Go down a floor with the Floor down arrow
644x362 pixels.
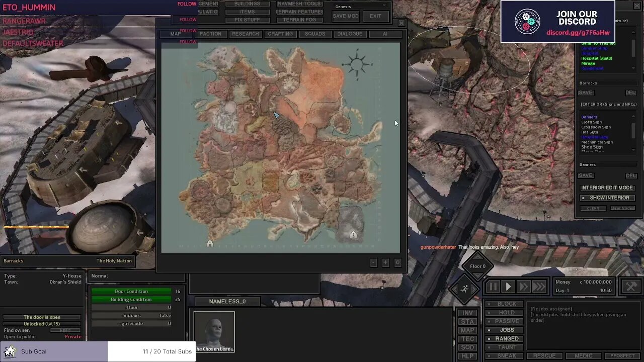click(x=477, y=276)
